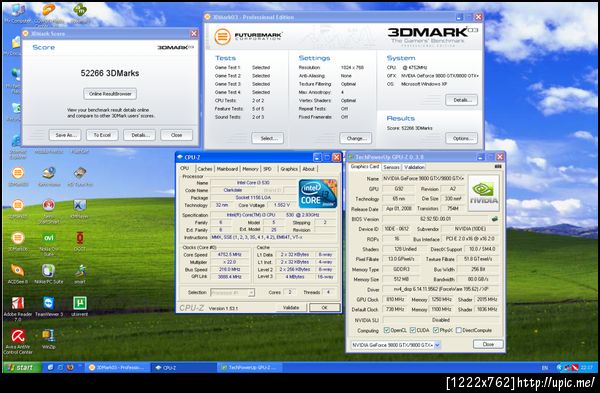Click the Change button under Settings
This screenshot has height=393, width=600.
[355, 138]
